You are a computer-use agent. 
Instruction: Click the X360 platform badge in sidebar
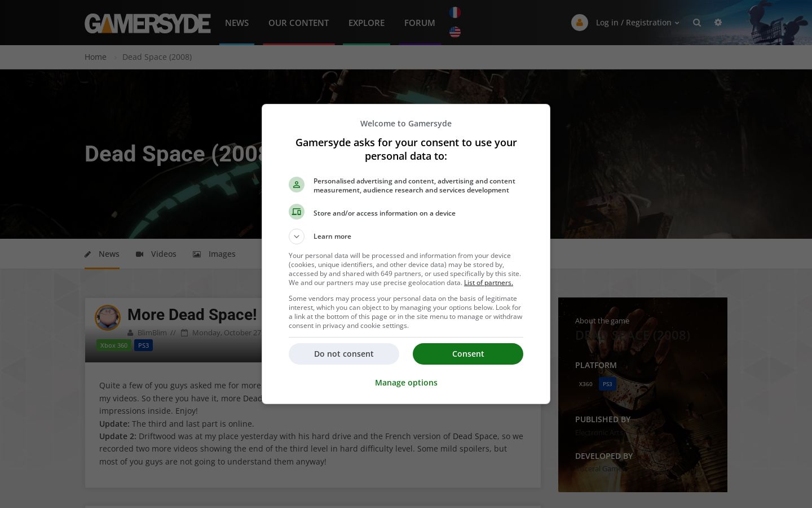coord(586,384)
